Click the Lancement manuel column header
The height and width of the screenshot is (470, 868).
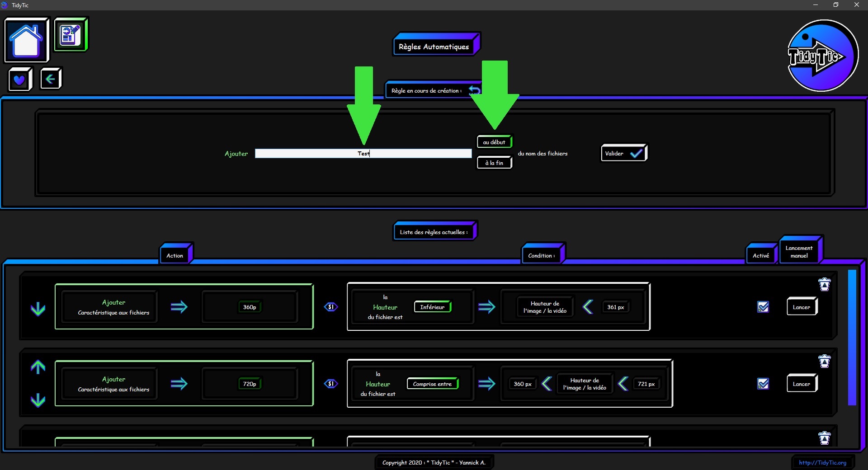point(801,249)
